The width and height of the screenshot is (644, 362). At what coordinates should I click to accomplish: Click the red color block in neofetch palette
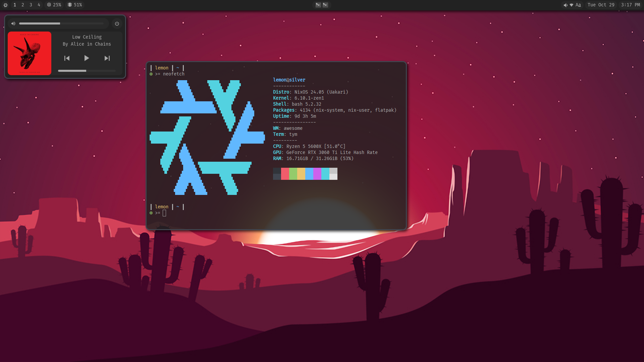[x=285, y=174]
